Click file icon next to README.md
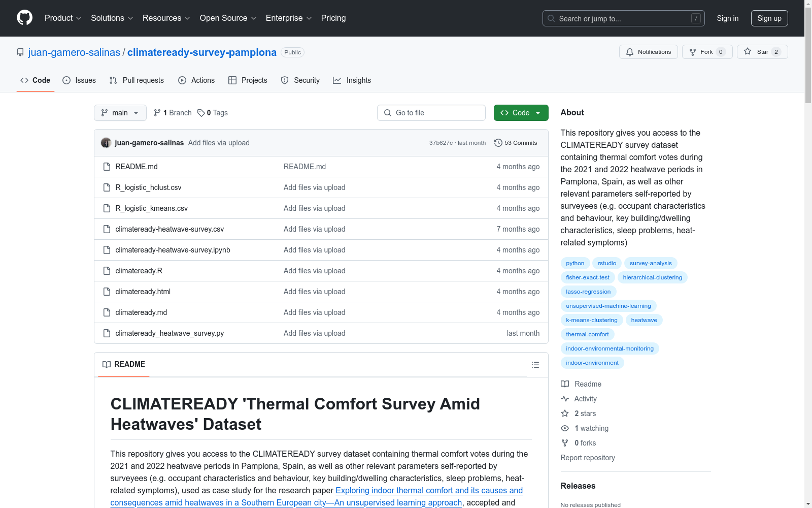This screenshot has height=508, width=812. (x=107, y=167)
